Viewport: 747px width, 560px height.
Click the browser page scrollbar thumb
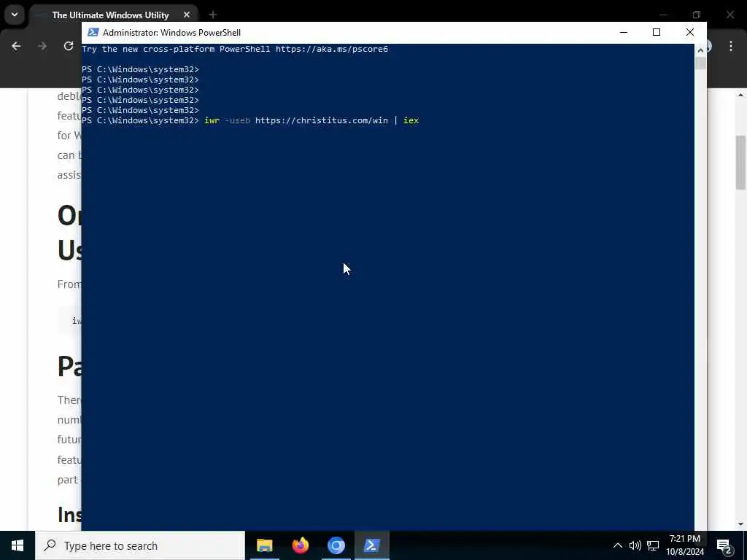coord(741,163)
